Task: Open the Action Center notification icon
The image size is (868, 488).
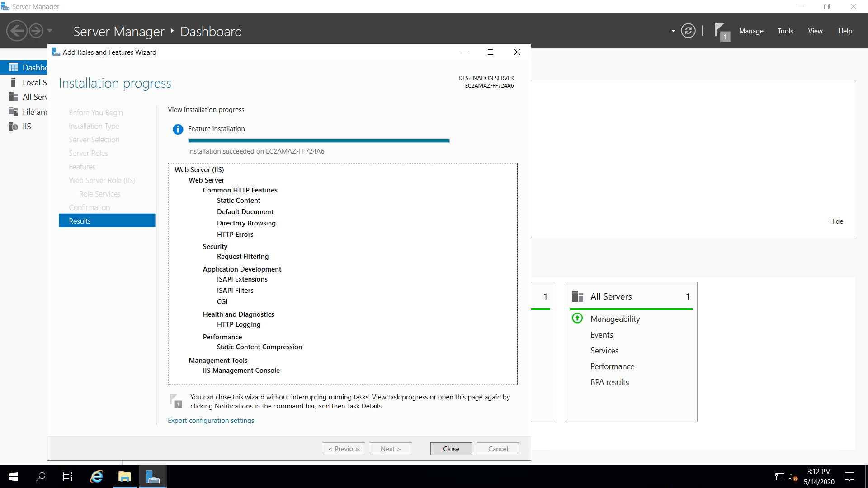Action: click(849, 477)
